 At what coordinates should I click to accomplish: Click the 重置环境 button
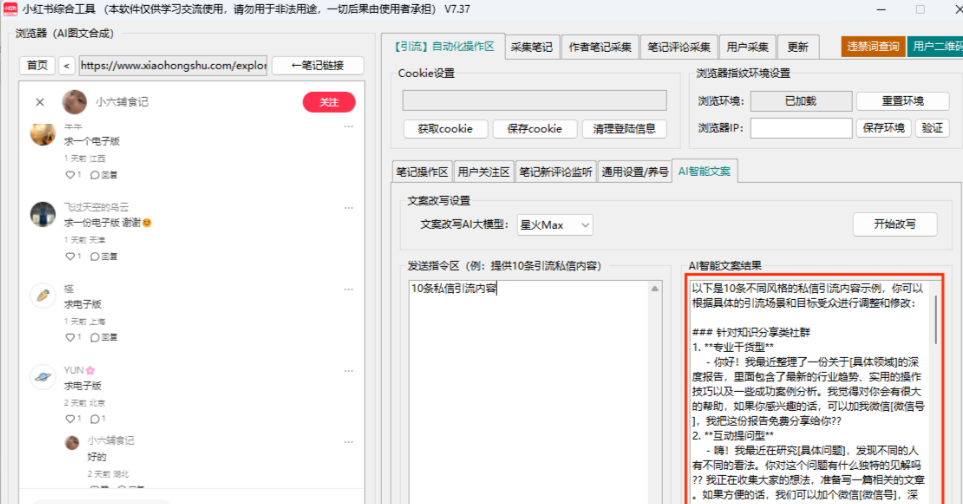pos(901,101)
